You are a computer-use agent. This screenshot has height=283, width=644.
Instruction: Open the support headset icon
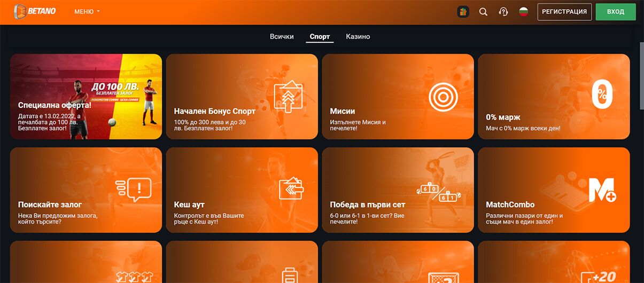coord(503,12)
